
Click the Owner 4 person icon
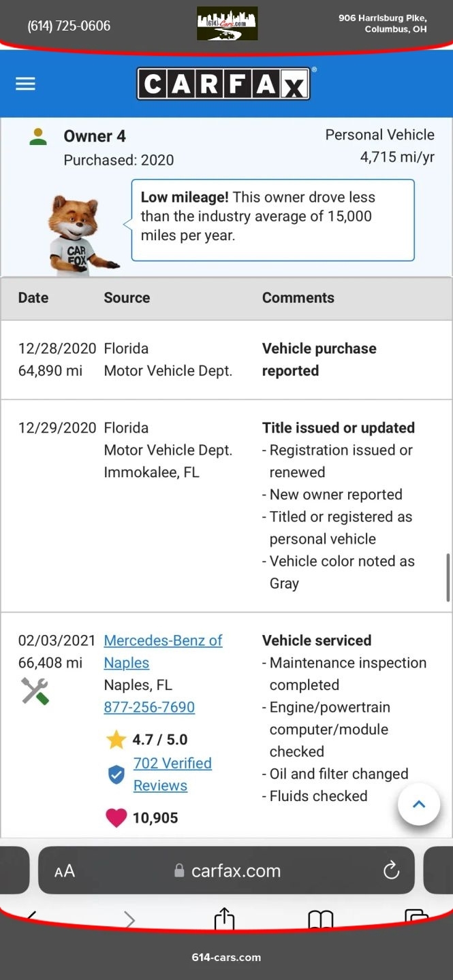point(38,136)
